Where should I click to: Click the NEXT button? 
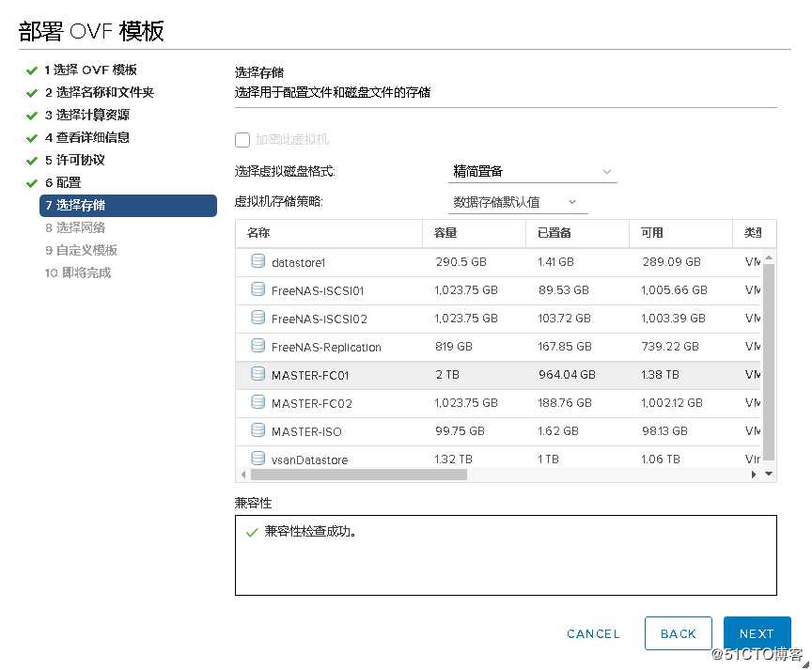click(757, 633)
